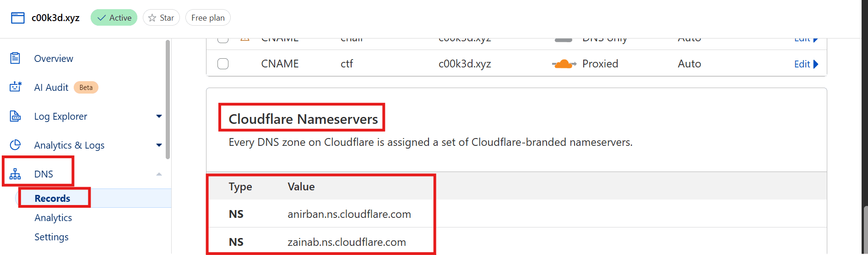Screen dimensions: 868x255
Task: Open DNS Settings in sidebar
Action: point(51,237)
